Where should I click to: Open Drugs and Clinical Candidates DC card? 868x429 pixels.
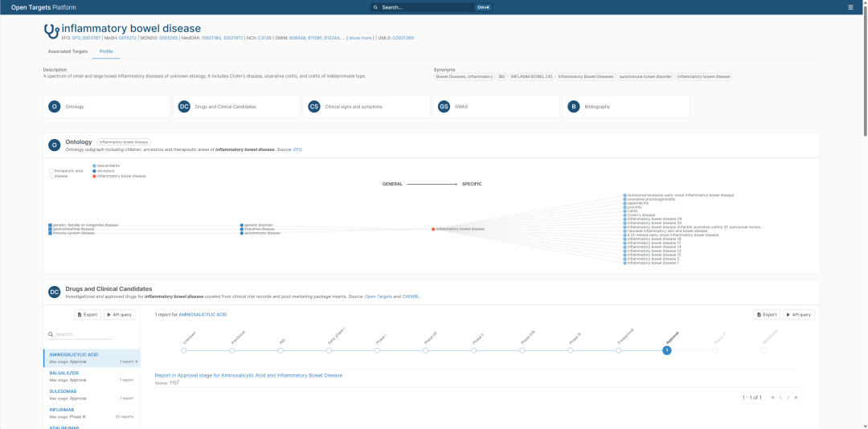[x=236, y=106]
